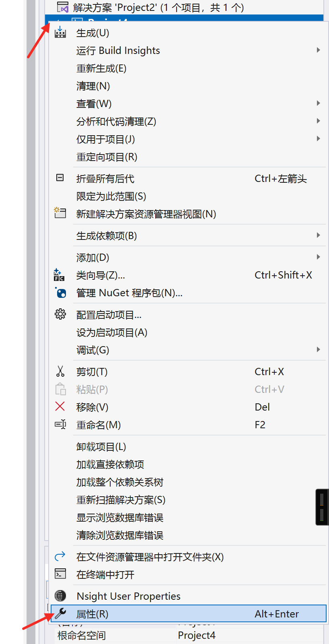Viewport: 329px width, 644px height.
Task: Select 设为启动项目(A) menu item
Action: point(112,332)
